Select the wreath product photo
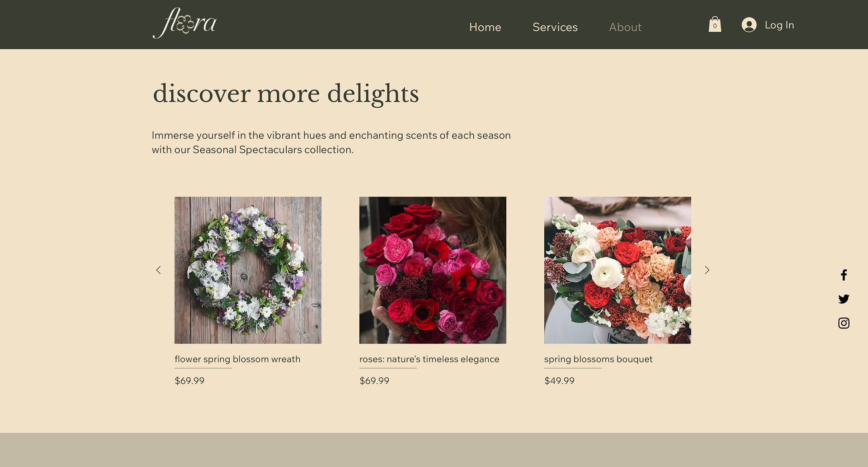The width and height of the screenshot is (868, 467). 248,270
